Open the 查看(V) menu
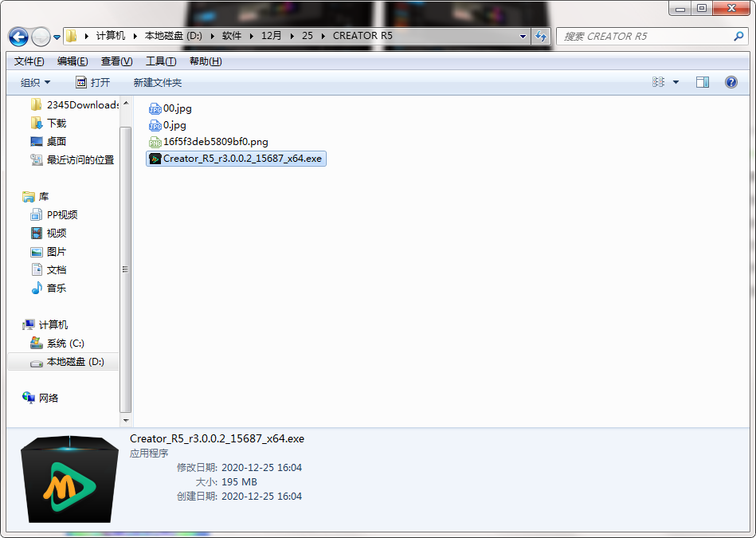This screenshot has height=538, width=756. [116, 61]
